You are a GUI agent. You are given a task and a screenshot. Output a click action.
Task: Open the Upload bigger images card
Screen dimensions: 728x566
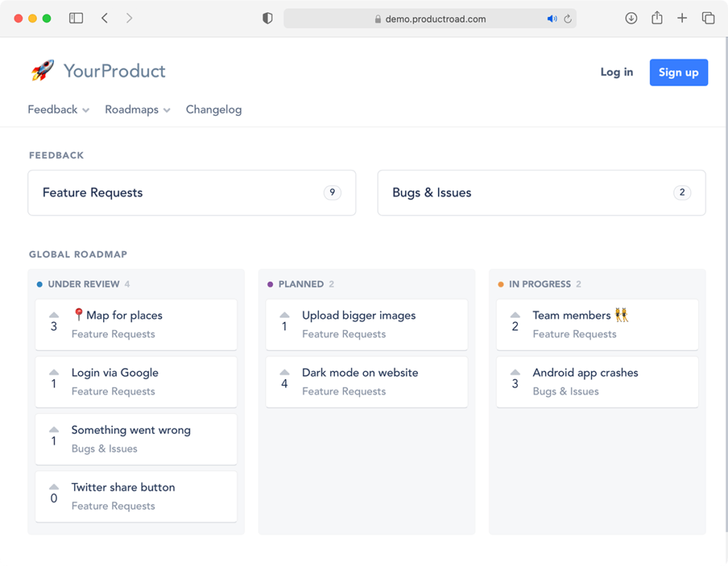pos(367,325)
